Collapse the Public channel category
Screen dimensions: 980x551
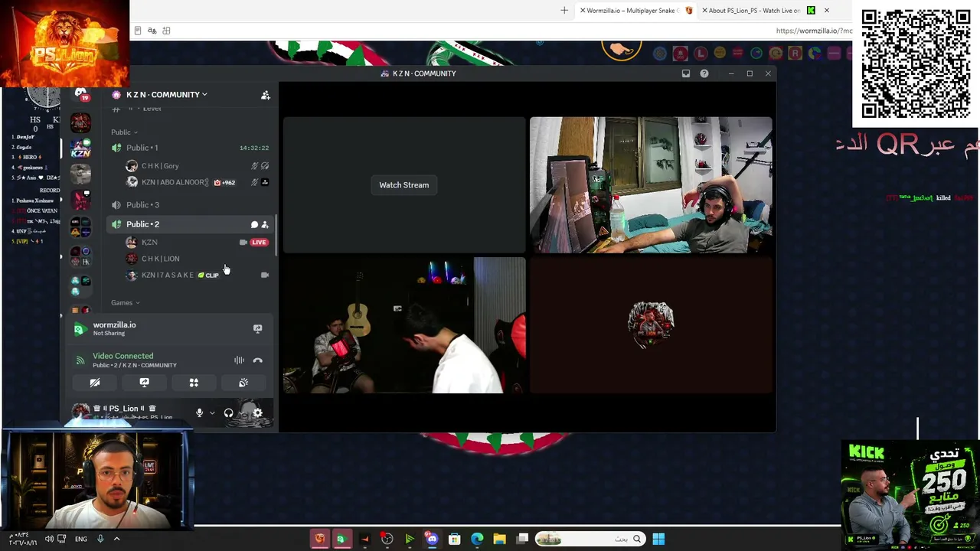click(124, 132)
